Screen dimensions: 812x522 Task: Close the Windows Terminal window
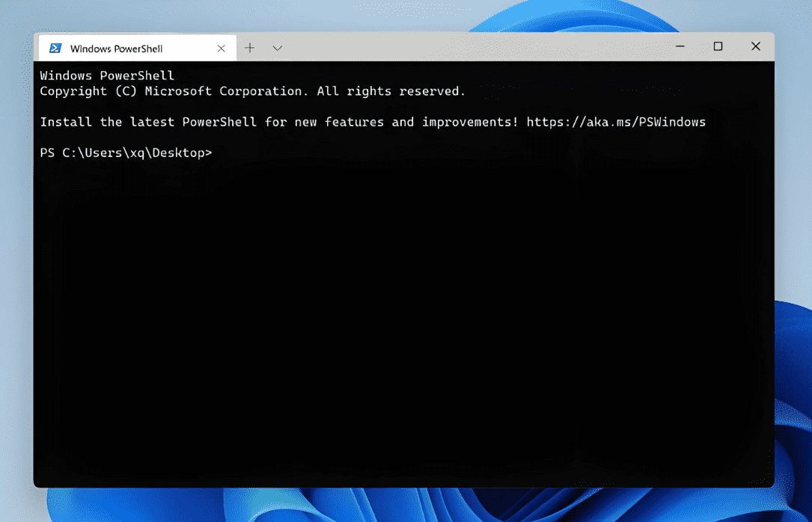click(755, 46)
